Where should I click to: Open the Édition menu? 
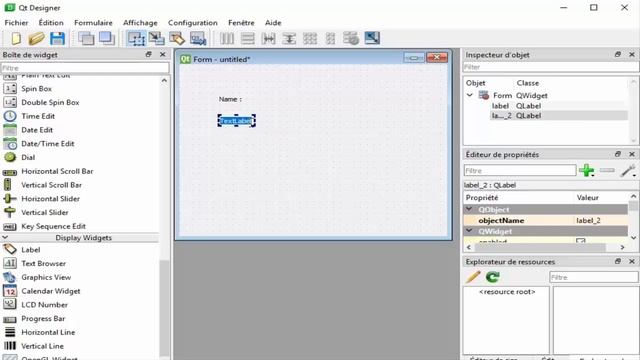click(51, 22)
